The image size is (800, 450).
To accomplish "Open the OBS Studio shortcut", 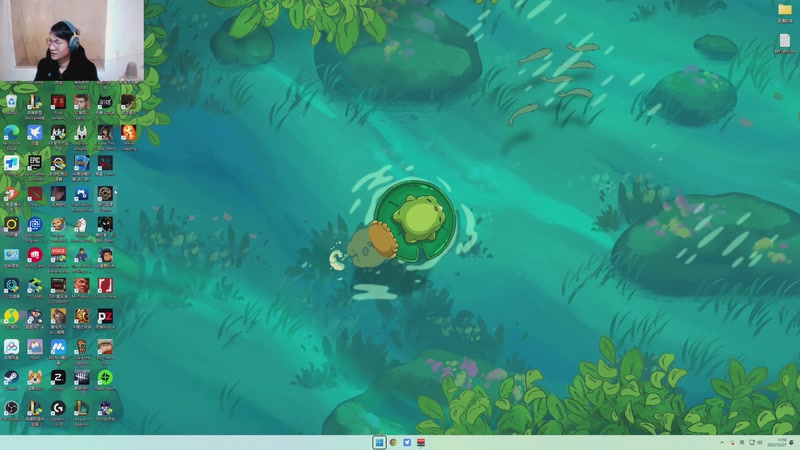I will pyautogui.click(x=11, y=408).
